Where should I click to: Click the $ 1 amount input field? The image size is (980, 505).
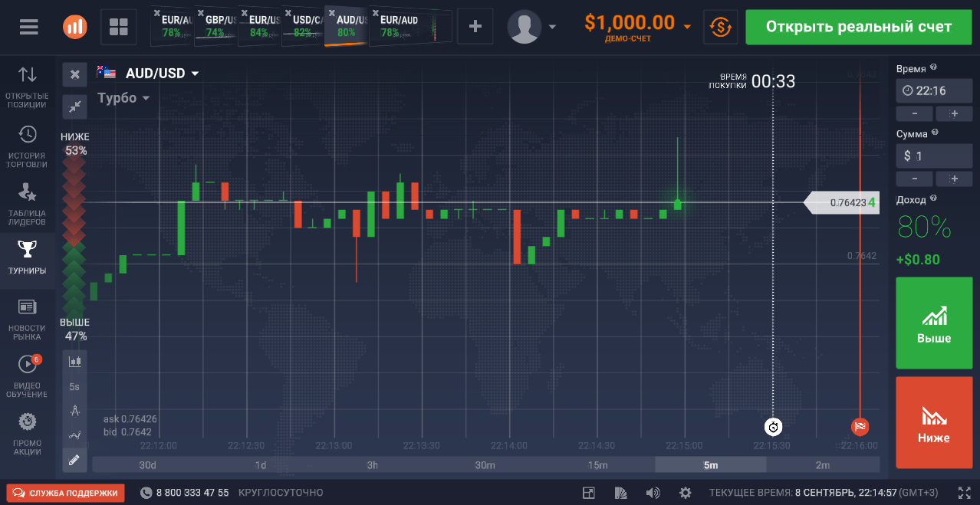click(934, 156)
